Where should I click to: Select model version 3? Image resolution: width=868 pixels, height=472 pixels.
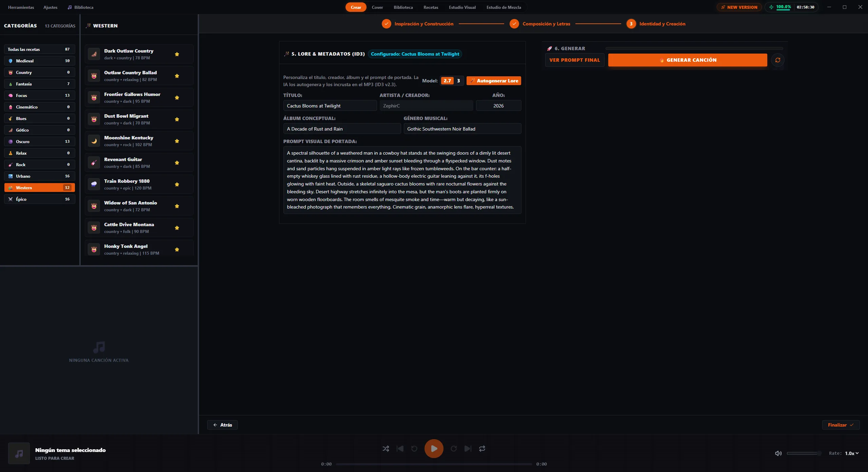[x=458, y=81]
